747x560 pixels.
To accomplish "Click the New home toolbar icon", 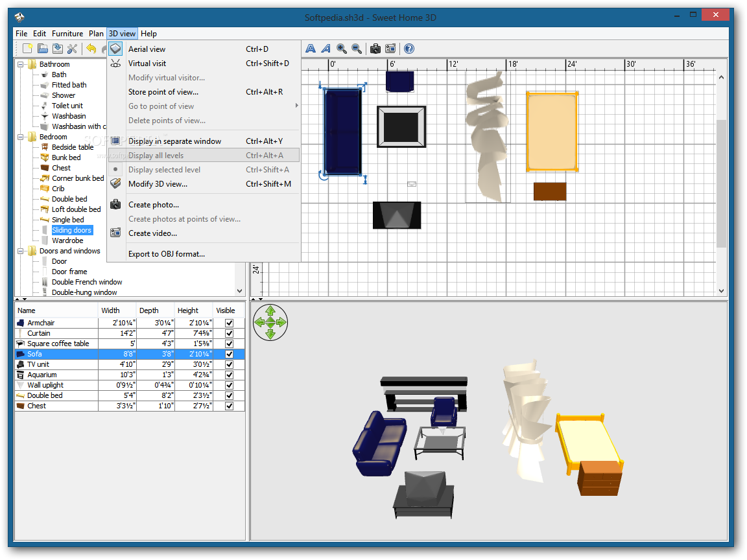I will coord(28,49).
